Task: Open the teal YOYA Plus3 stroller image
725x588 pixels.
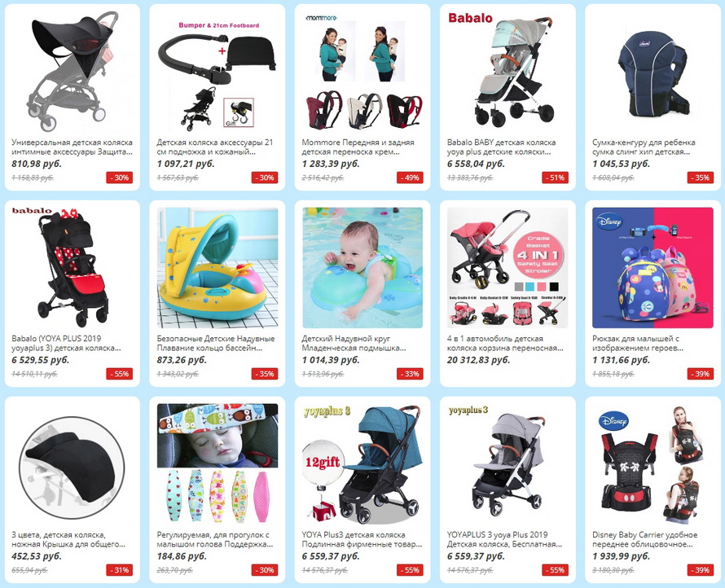Action: [362, 464]
